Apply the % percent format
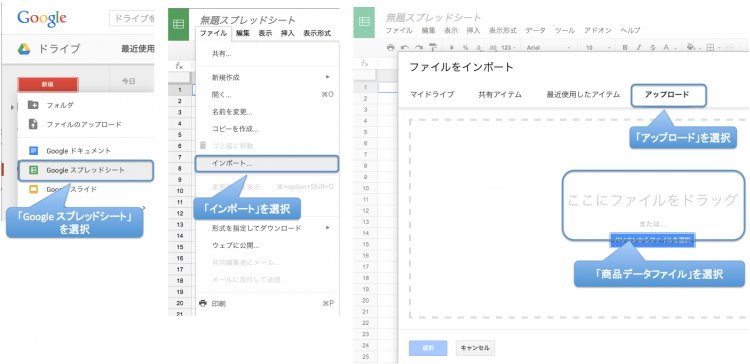This screenshot has height=364, width=750. [465, 48]
